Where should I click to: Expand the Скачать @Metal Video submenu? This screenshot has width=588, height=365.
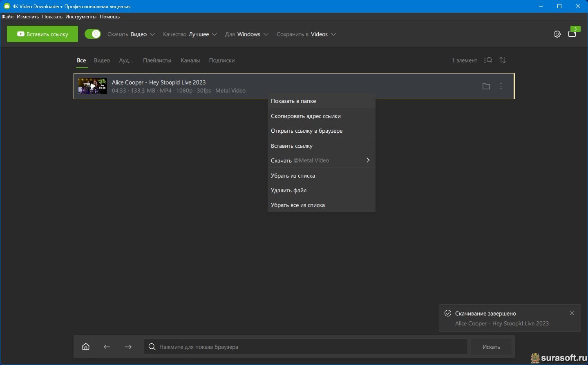(x=321, y=160)
